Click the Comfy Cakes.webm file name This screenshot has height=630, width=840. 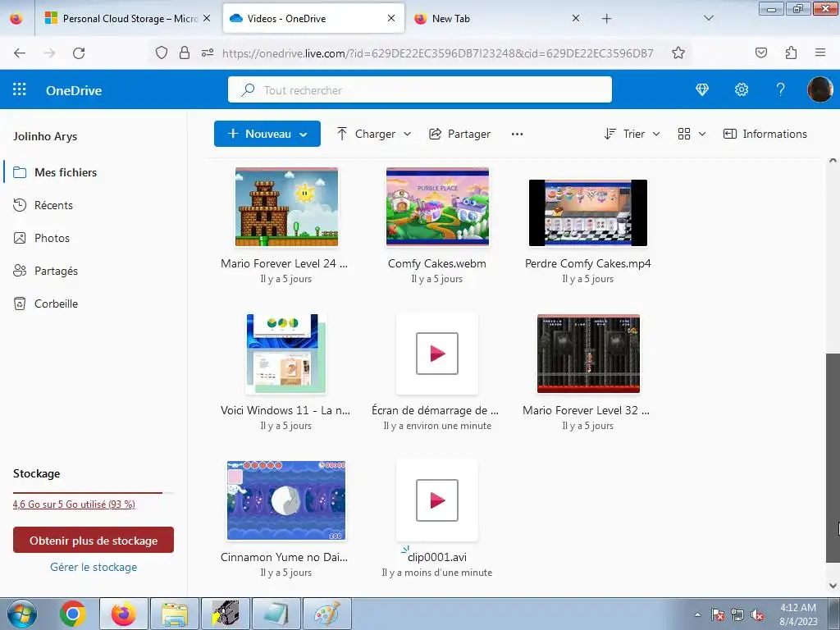pyautogui.click(x=437, y=263)
